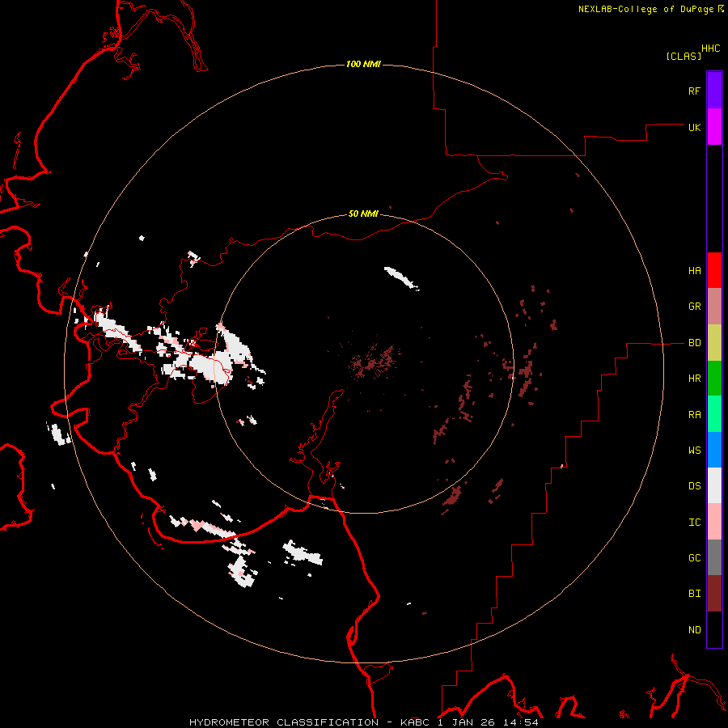The width and height of the screenshot is (728, 728).
Task: Select the BI brown legend swatch
Action: (714, 594)
